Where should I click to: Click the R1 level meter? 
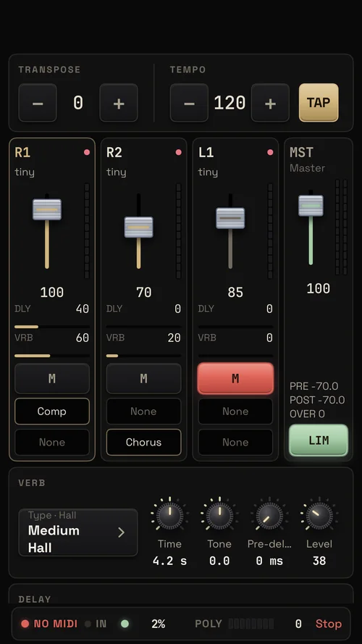point(87,231)
